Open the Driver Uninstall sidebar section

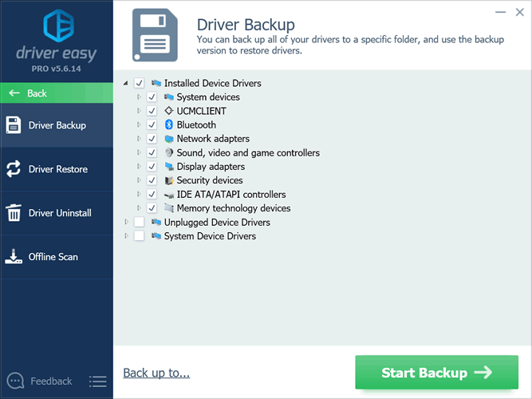(57, 213)
